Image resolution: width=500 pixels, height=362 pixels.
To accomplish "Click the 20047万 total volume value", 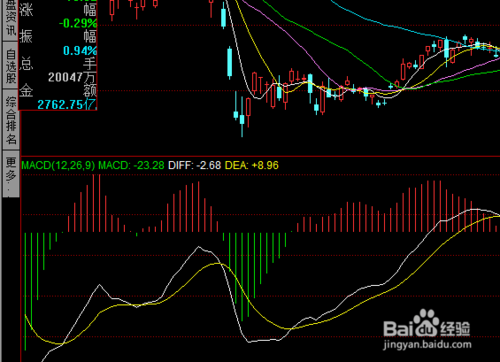I will click(72, 77).
